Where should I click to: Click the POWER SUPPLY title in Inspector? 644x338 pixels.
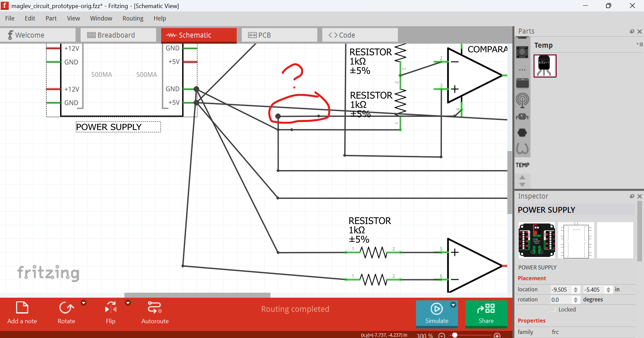pyautogui.click(x=546, y=210)
